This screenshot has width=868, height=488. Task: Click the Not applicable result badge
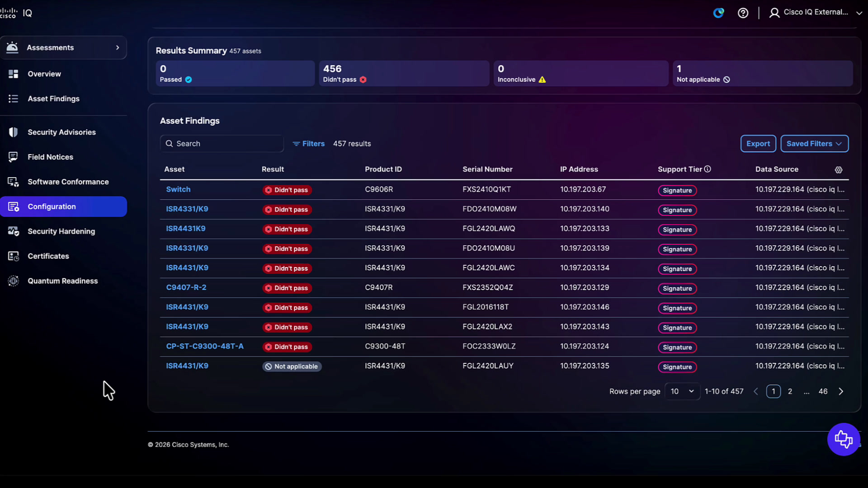tap(292, 366)
